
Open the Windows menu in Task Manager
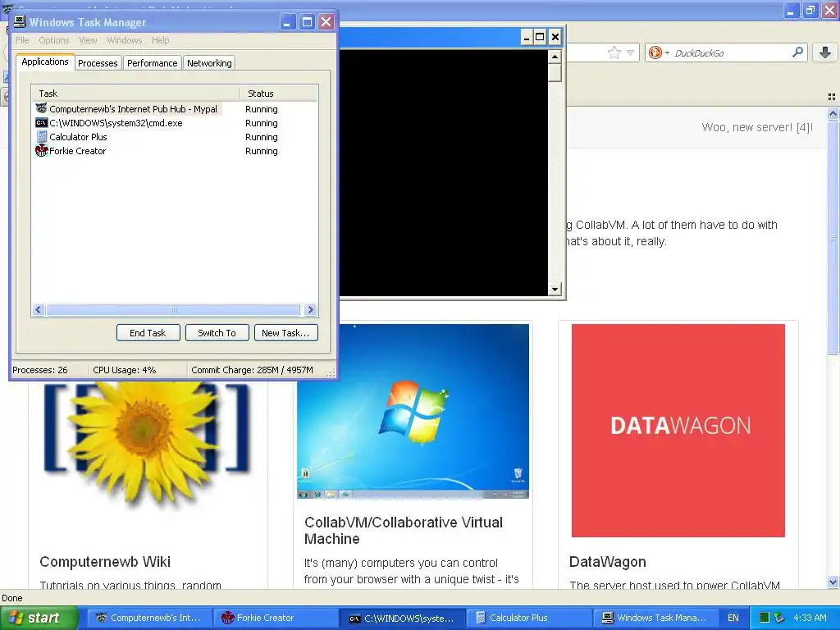click(x=125, y=40)
